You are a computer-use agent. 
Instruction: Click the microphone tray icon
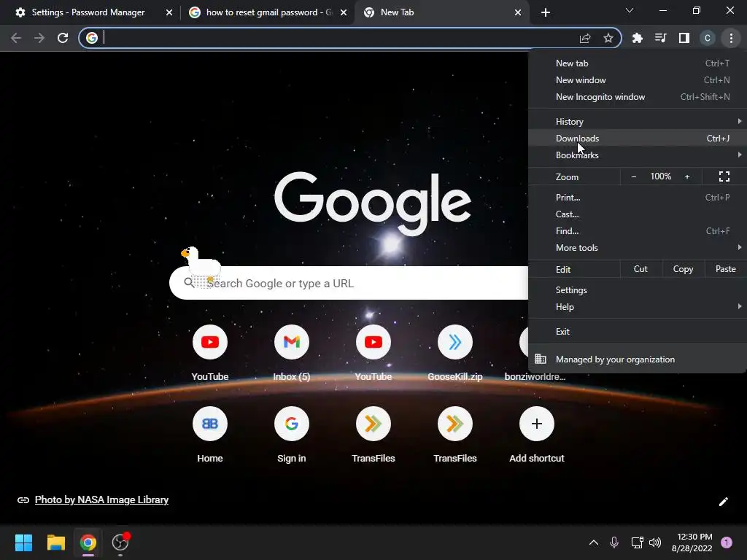(614, 542)
